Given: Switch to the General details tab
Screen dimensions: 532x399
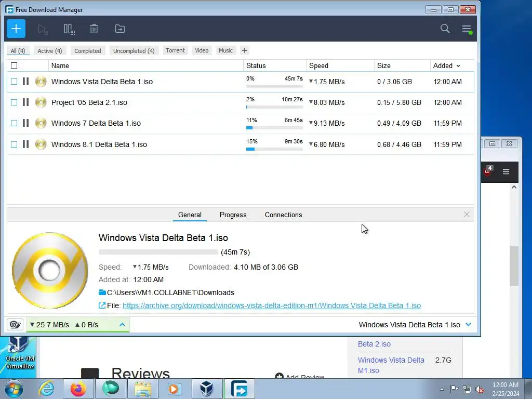Looking at the screenshot, I should tap(190, 215).
